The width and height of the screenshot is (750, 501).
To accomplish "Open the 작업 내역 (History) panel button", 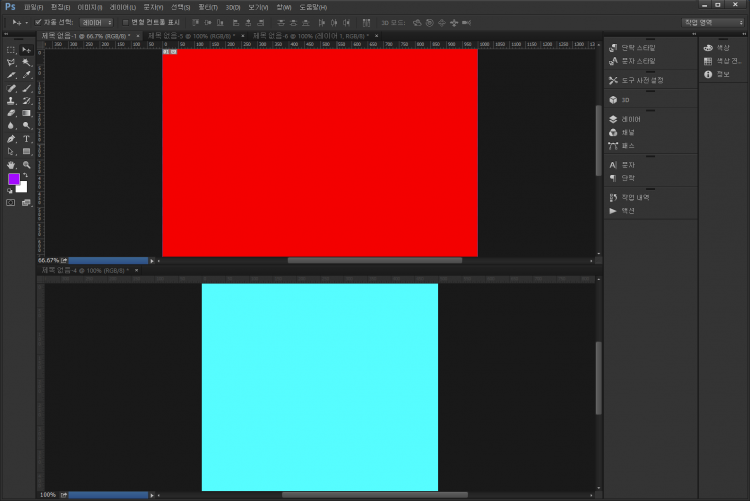I will point(628,198).
